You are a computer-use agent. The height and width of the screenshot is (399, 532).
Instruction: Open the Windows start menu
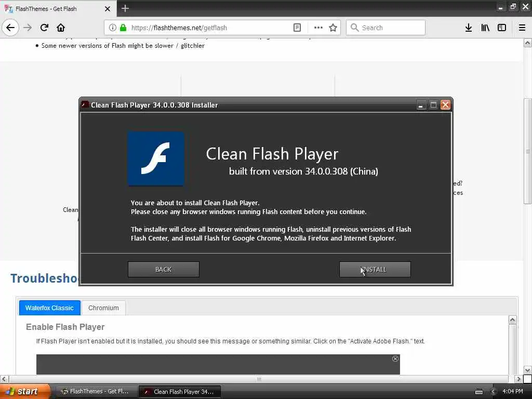coord(24,391)
